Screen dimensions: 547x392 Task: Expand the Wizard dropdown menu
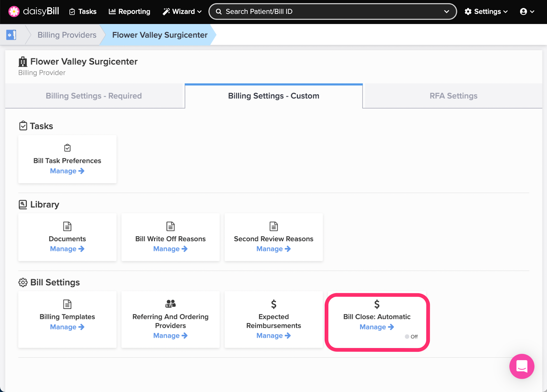pos(182,12)
